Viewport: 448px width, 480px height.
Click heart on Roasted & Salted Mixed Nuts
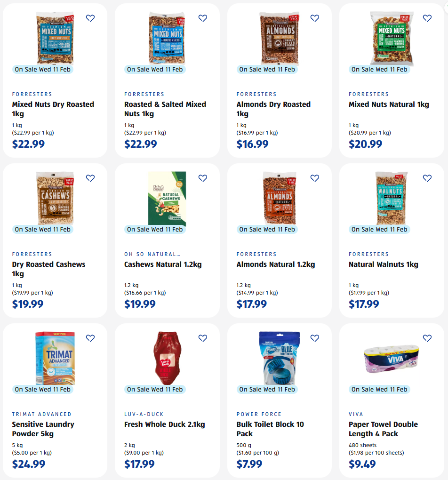click(x=203, y=18)
